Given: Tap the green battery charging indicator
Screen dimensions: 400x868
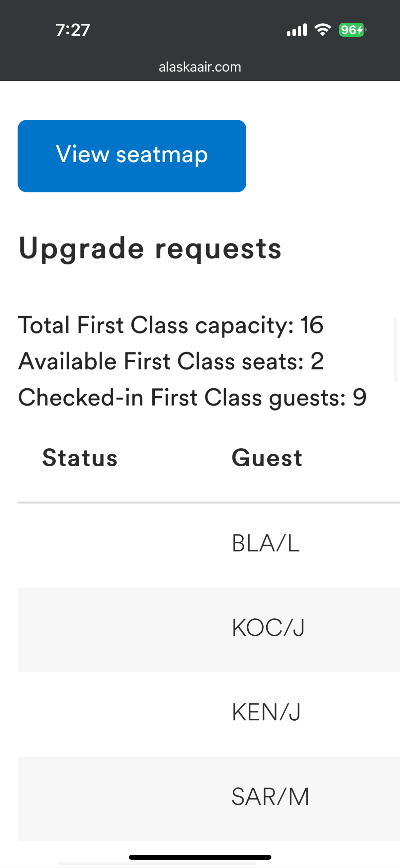Looking at the screenshot, I should click(352, 30).
